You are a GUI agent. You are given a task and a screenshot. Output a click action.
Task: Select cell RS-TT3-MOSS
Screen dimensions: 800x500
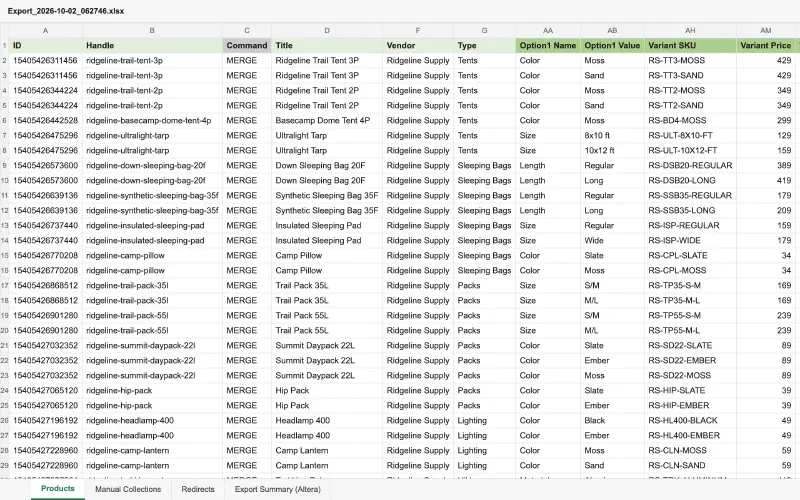point(690,60)
